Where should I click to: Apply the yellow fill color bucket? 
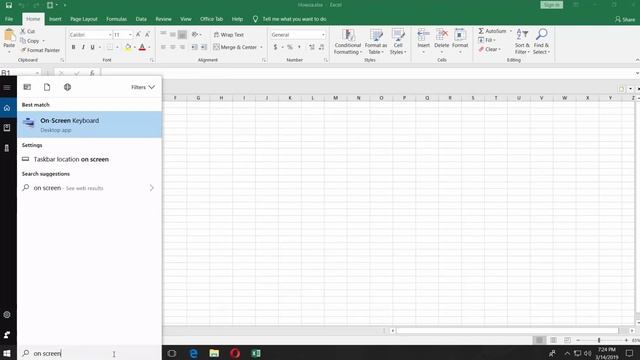coord(128,47)
